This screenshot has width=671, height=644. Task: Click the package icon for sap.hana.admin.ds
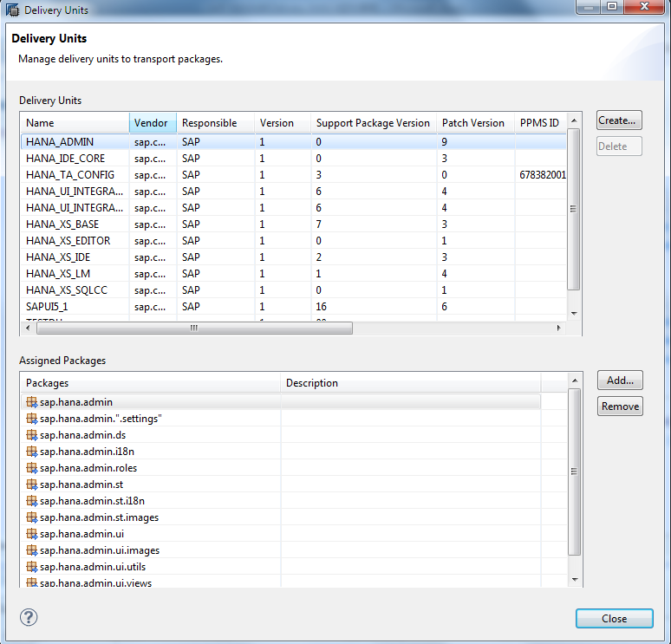(32, 435)
